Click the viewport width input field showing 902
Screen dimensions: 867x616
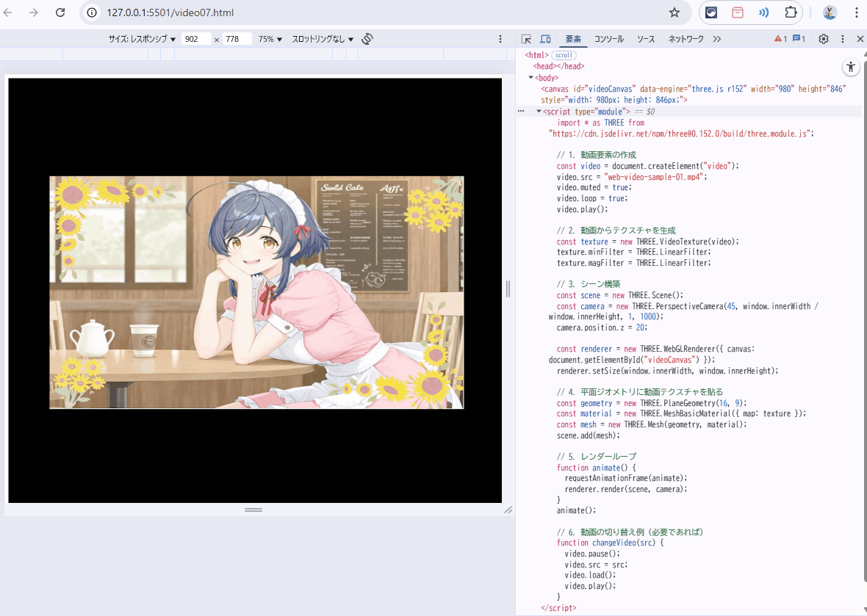pos(196,39)
